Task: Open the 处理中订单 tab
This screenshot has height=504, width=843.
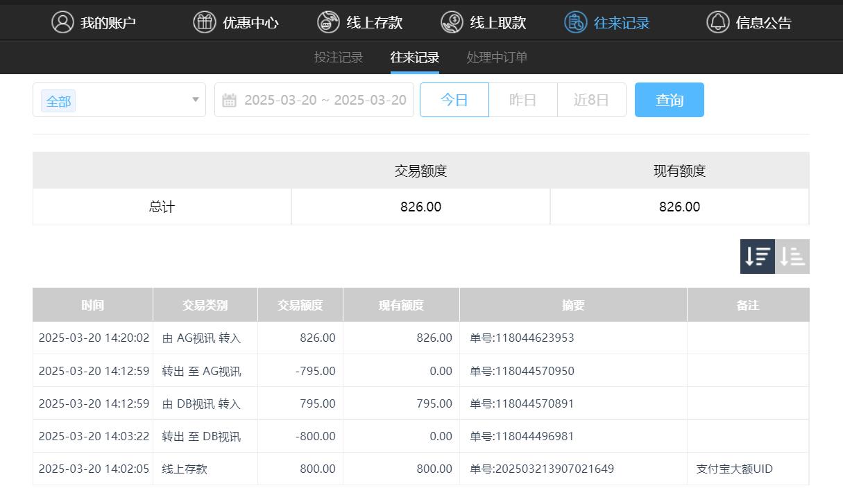Action: coord(496,58)
